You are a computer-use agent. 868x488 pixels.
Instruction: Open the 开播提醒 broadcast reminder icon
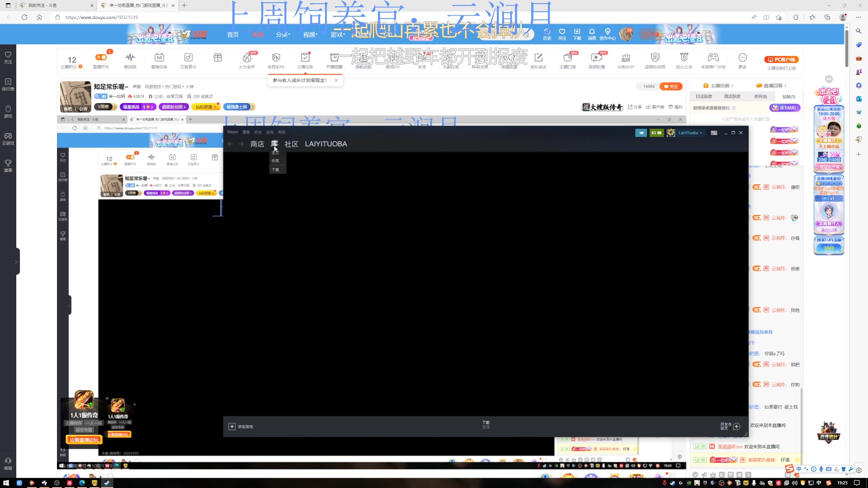point(334,60)
